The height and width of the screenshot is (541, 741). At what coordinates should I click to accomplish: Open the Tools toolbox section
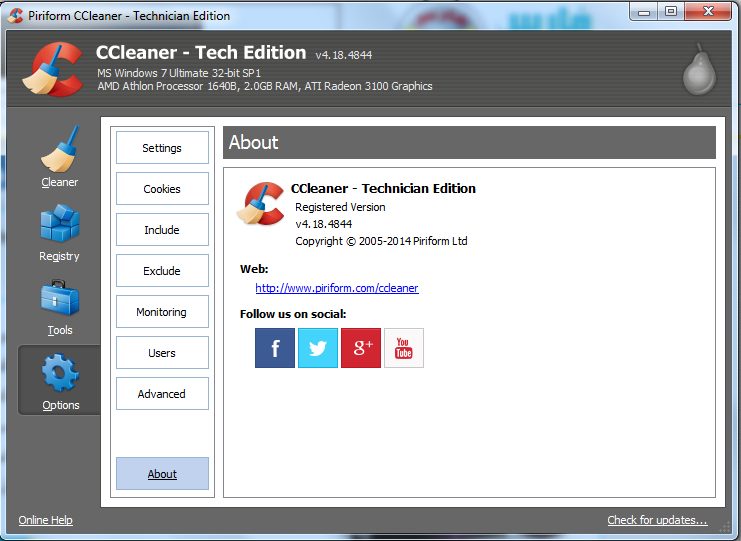coord(60,308)
